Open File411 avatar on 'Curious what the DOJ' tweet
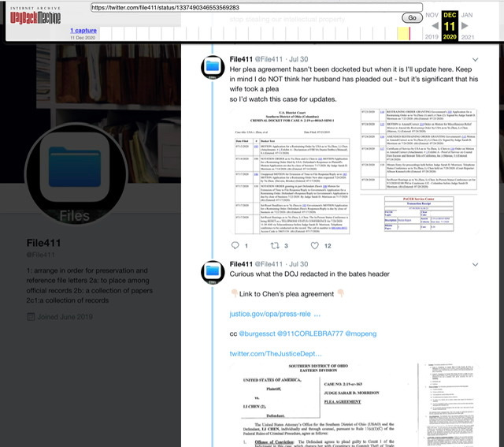Screen dimensions: 504x447 [213, 272]
